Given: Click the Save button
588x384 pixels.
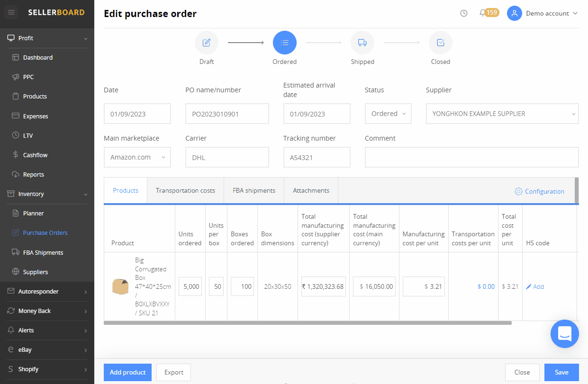Looking at the screenshot, I should (x=561, y=372).
